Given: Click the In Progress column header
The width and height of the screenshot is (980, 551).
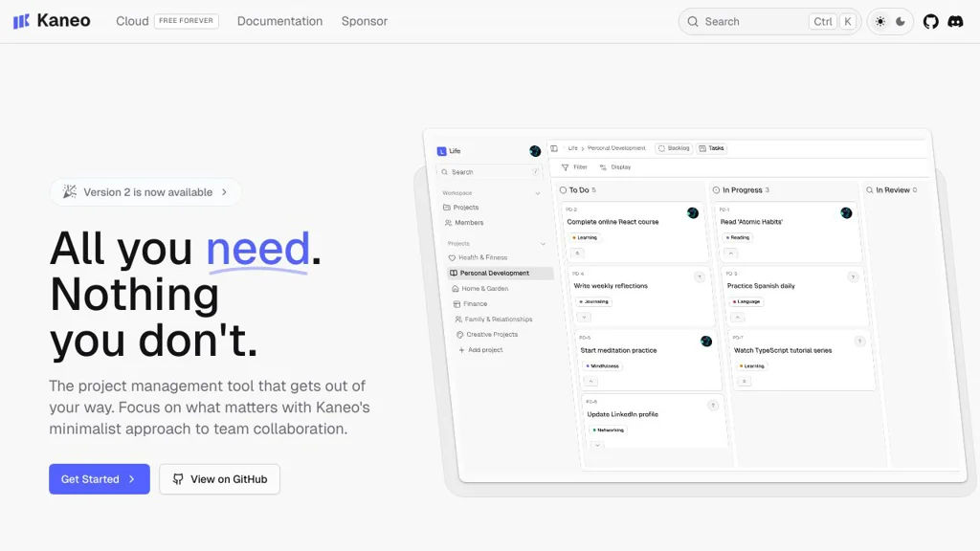Looking at the screenshot, I should 742,190.
